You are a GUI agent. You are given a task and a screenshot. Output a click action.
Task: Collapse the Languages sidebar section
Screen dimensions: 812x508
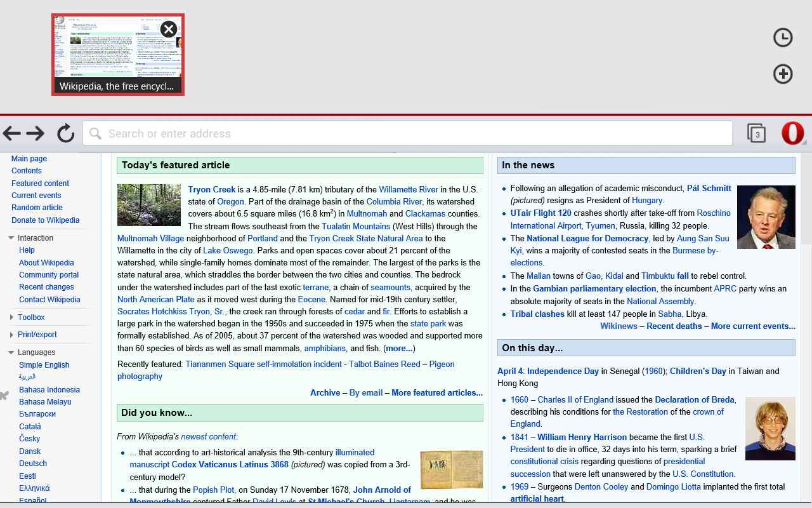coord(11,352)
